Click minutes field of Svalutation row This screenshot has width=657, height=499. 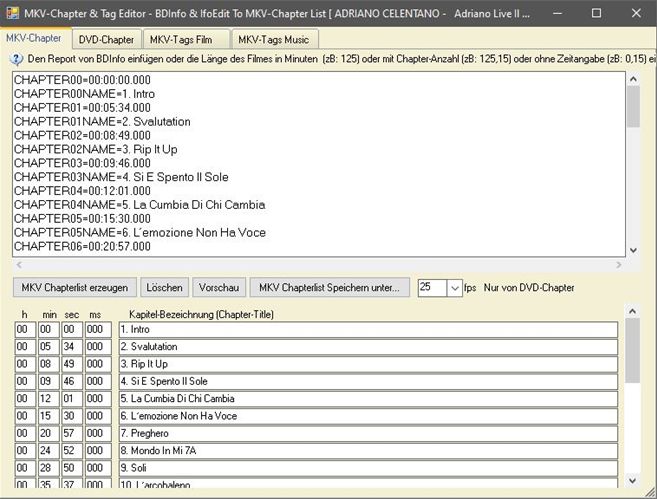pyautogui.click(x=50, y=347)
